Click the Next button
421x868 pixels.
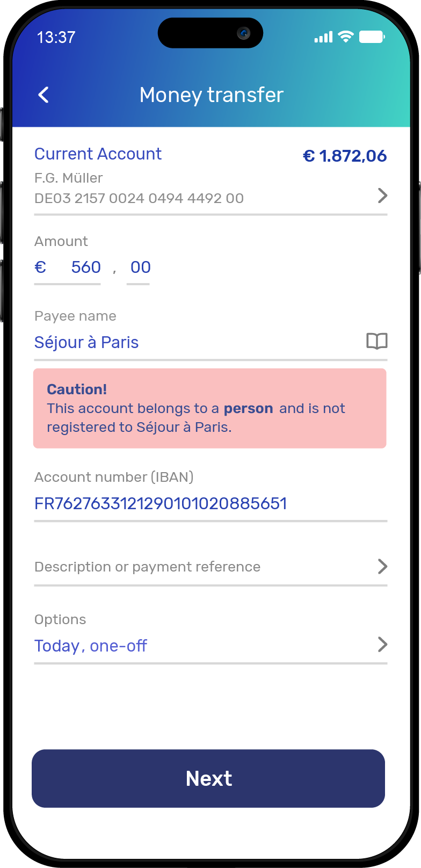pyautogui.click(x=208, y=778)
